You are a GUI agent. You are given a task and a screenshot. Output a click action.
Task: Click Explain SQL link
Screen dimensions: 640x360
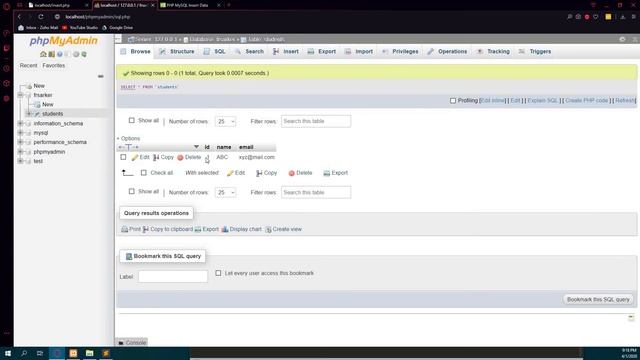click(542, 100)
